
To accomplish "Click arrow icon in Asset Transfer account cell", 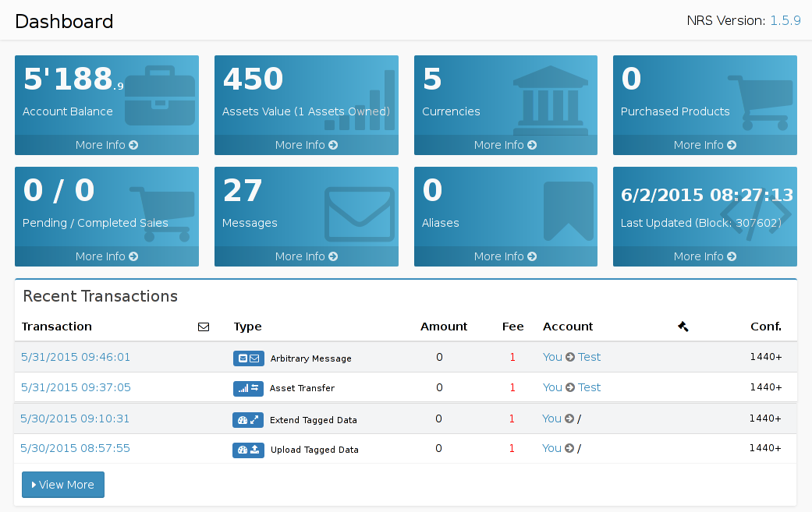I will point(570,387).
